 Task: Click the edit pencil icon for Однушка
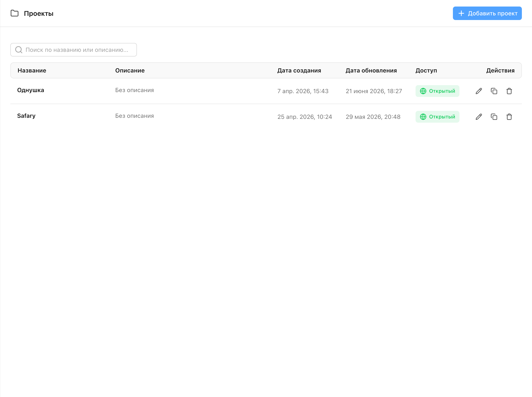479,91
